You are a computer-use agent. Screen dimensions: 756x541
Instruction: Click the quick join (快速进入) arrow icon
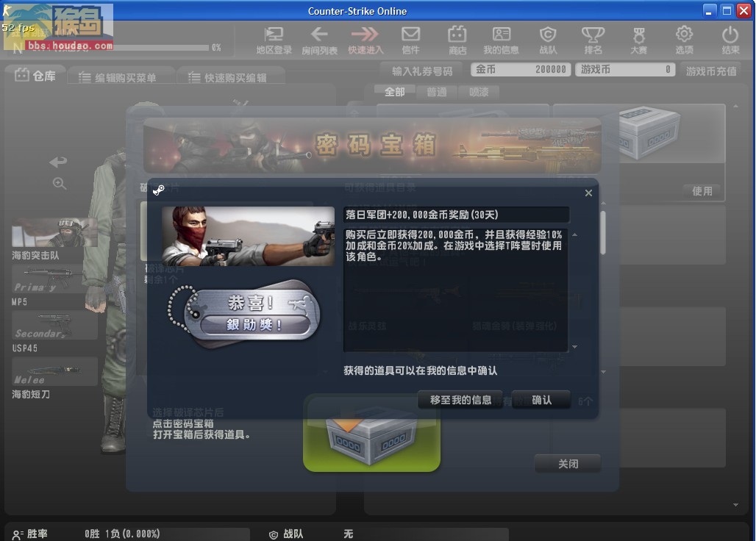pos(365,40)
